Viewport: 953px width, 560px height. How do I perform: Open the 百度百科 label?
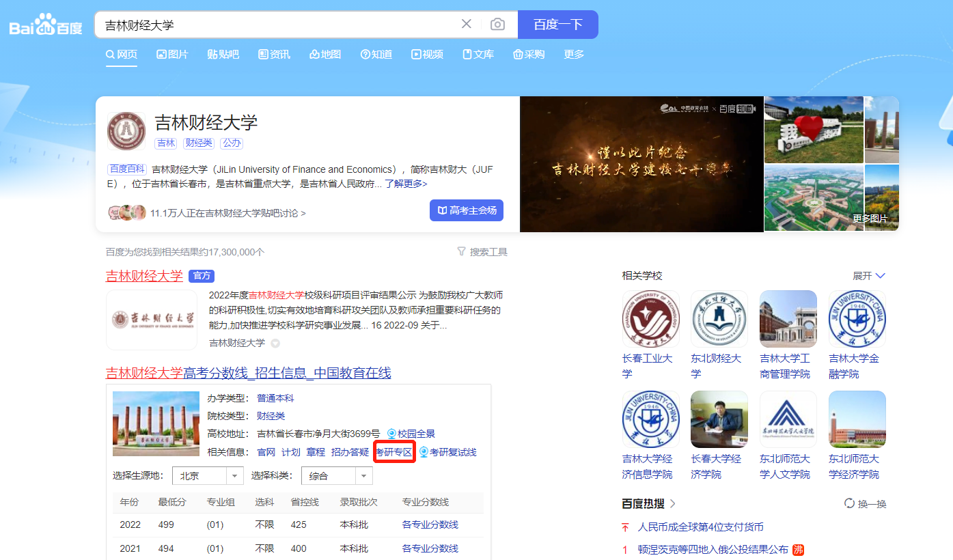tap(127, 169)
